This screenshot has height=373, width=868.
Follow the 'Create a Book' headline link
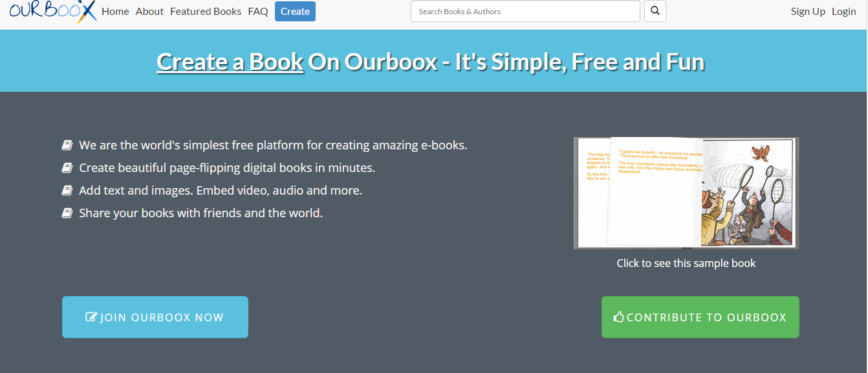[x=230, y=61]
